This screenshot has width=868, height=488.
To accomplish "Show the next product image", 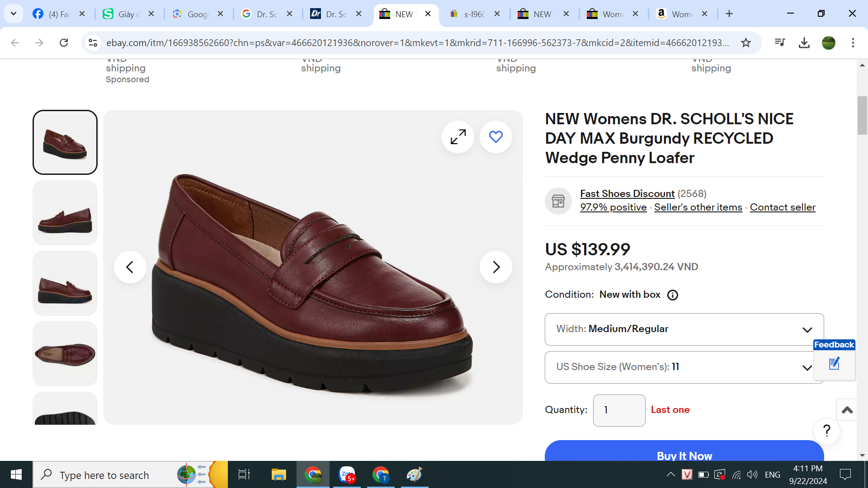I will coord(495,267).
